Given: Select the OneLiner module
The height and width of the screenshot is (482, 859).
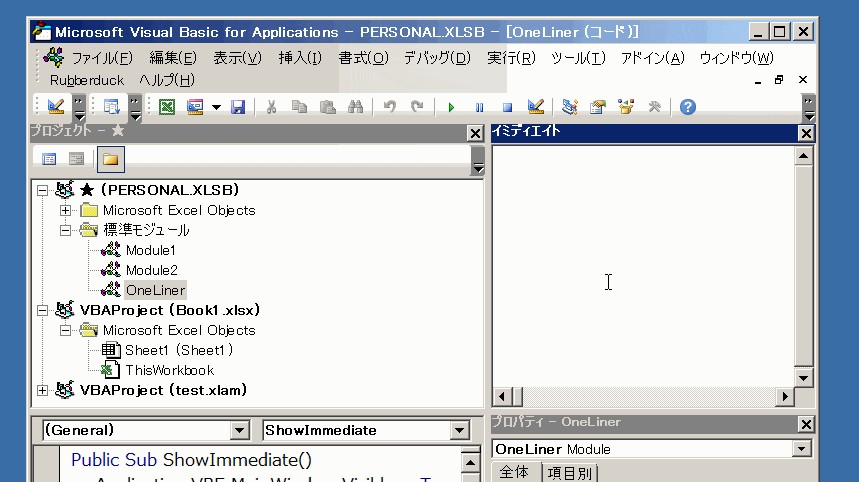Looking at the screenshot, I should [x=156, y=290].
